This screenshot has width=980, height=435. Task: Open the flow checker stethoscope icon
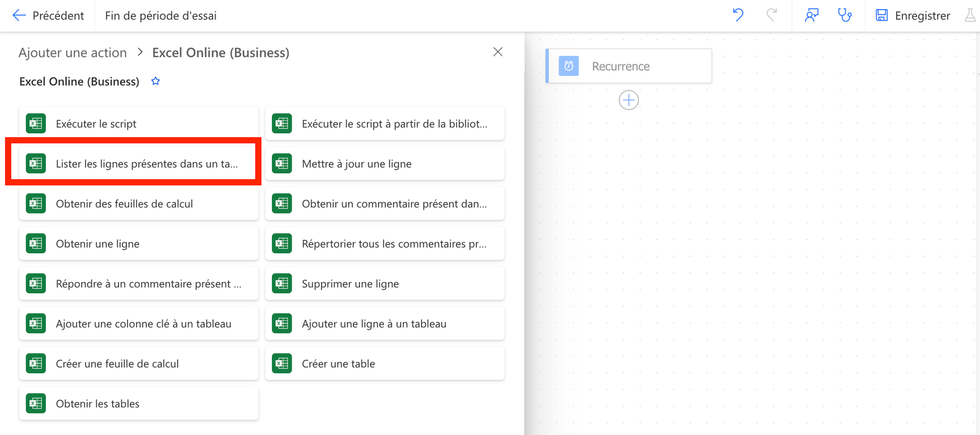[x=845, y=15]
